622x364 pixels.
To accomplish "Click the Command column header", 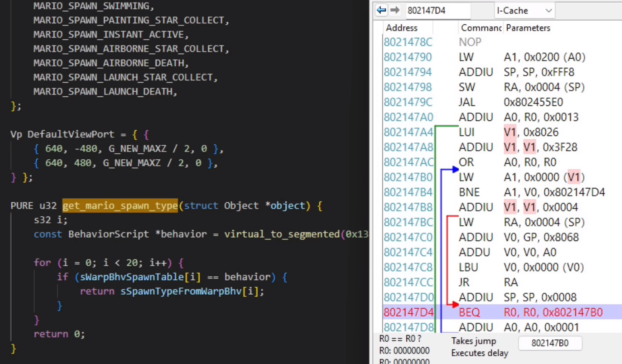I will (481, 28).
